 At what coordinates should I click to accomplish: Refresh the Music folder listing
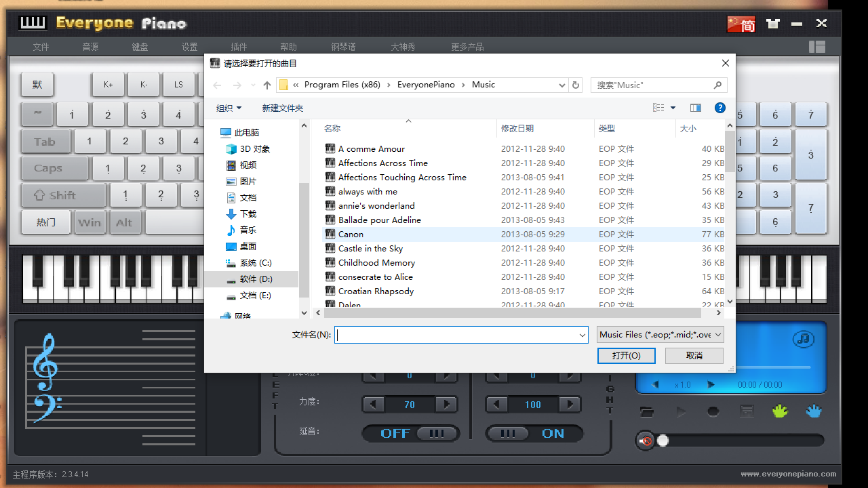tap(576, 85)
